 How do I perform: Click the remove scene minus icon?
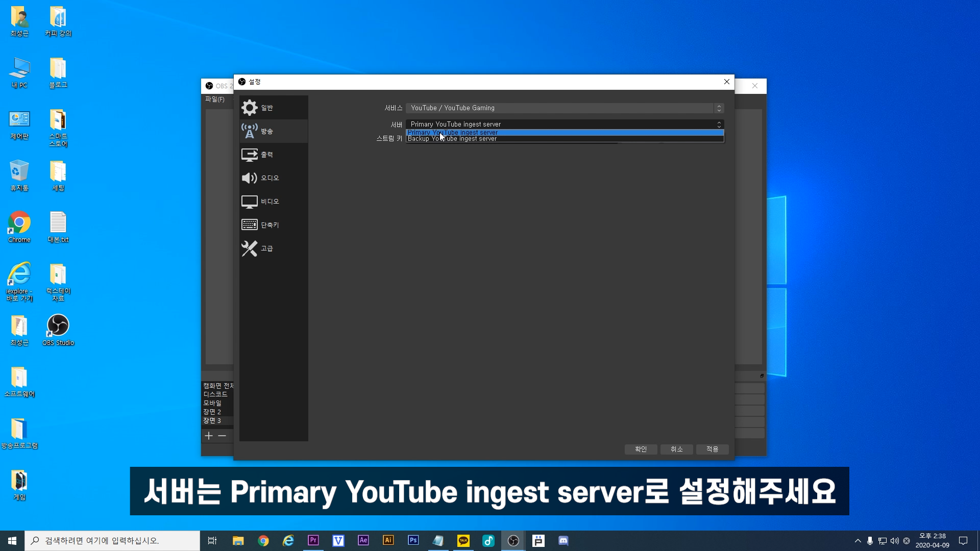(222, 436)
